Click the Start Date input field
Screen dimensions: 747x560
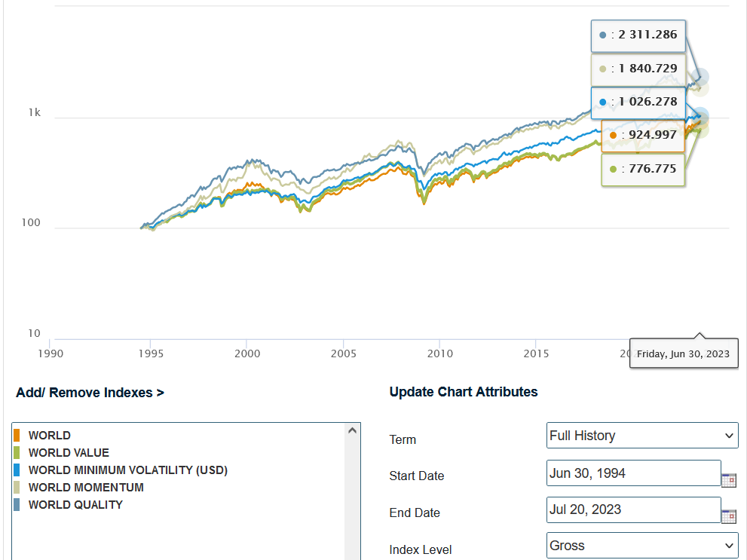tap(633, 473)
